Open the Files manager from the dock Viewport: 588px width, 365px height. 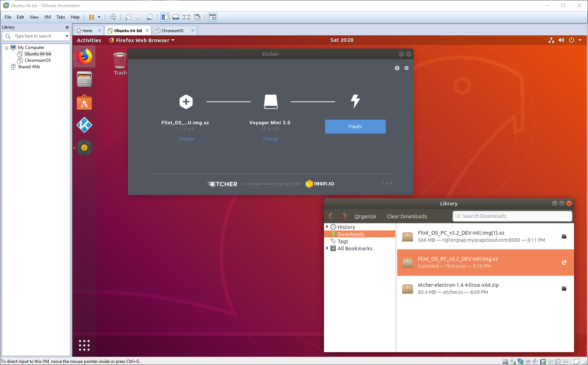[84, 79]
